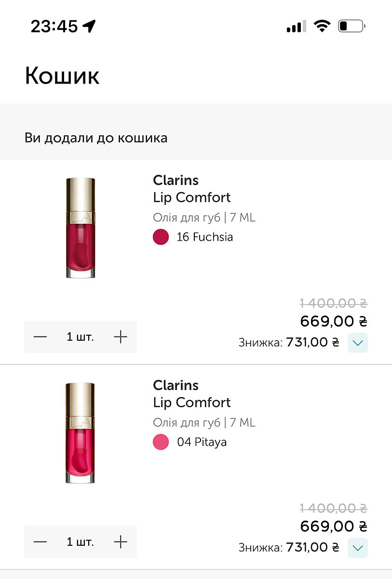This screenshot has width=392, height=579.
Task: Increase quantity of 04 Pitaya lip oil
Action: tap(121, 542)
